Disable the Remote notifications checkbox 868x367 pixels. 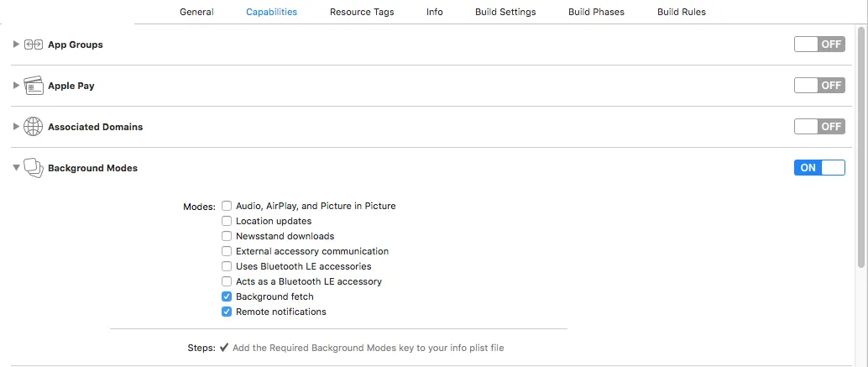coord(227,312)
